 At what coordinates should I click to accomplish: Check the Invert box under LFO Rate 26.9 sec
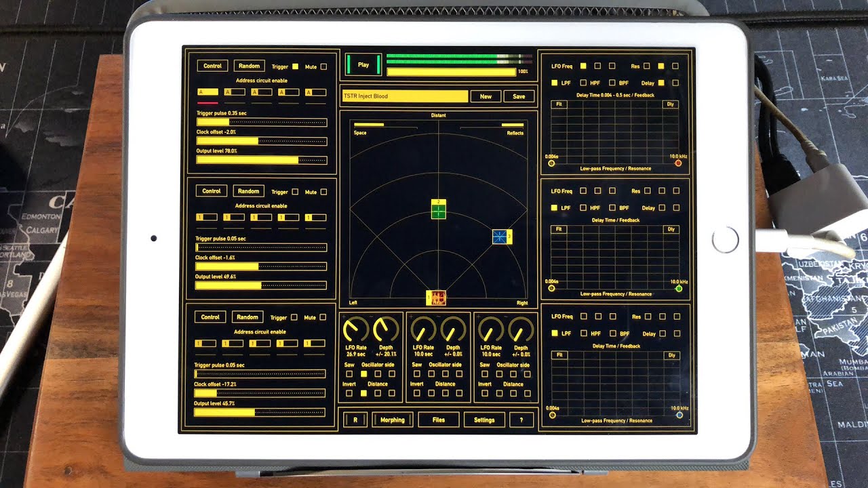(349, 393)
